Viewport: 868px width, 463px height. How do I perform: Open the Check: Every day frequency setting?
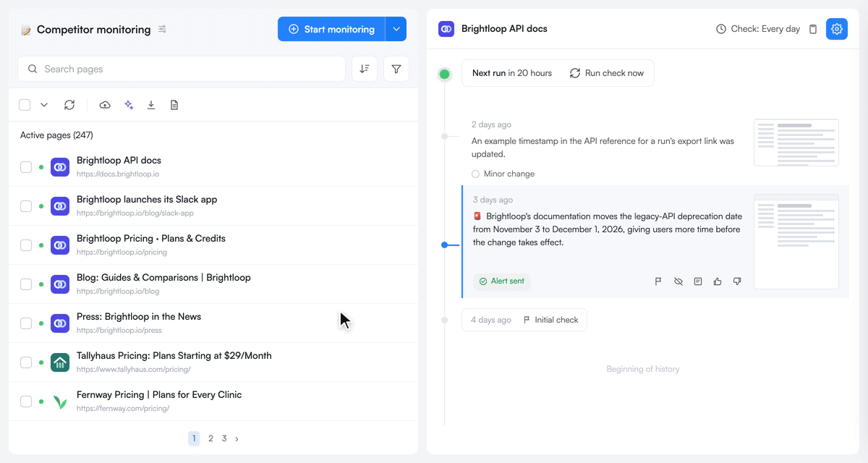tap(758, 29)
